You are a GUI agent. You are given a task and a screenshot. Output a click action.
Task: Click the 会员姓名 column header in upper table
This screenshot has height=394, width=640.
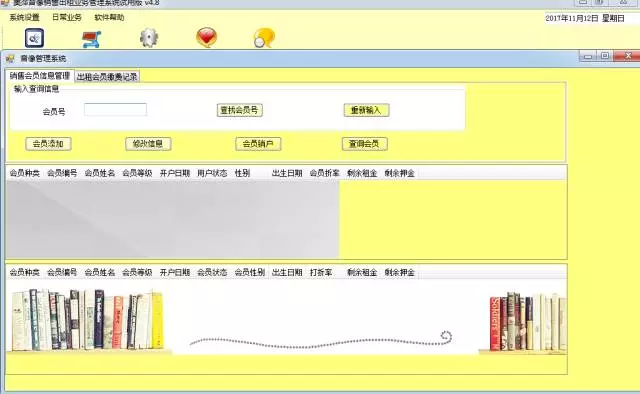coord(100,173)
